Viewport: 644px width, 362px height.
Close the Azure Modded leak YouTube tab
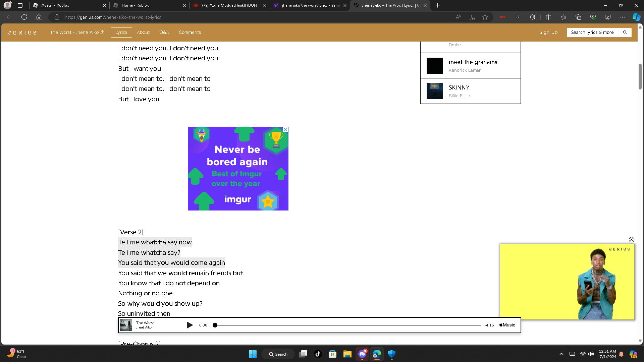(265, 5)
